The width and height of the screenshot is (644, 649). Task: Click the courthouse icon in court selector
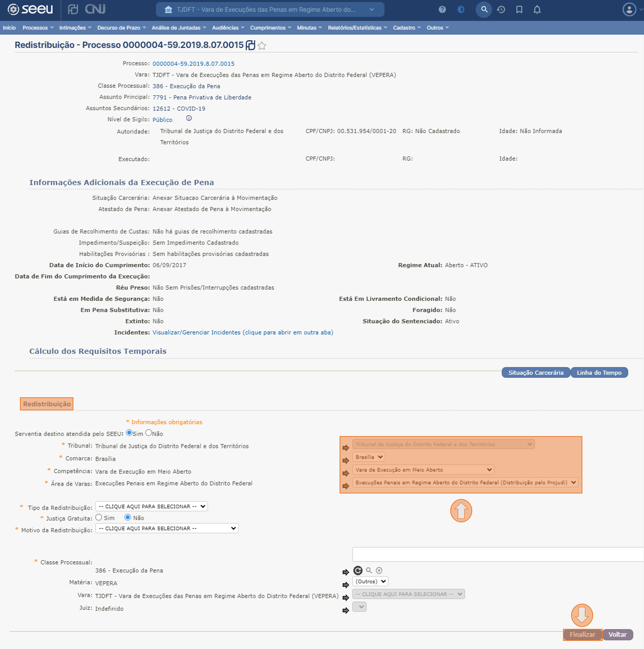pyautogui.click(x=168, y=9)
